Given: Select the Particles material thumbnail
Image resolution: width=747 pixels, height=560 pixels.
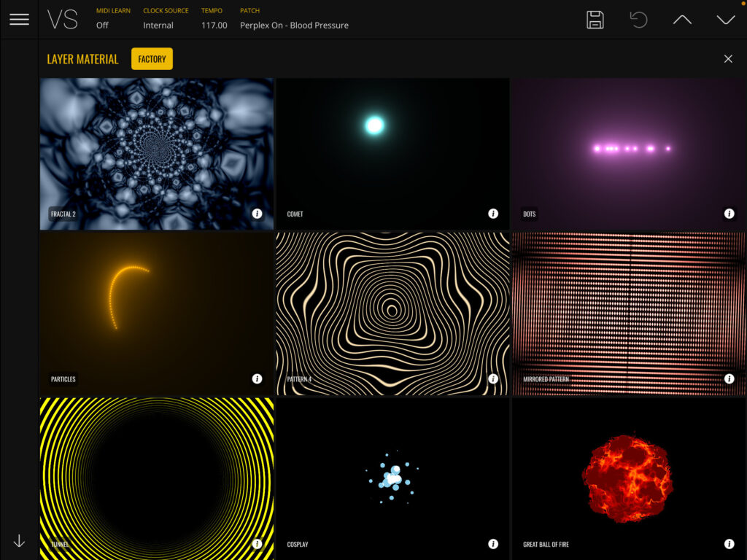Looking at the screenshot, I should 157,314.
